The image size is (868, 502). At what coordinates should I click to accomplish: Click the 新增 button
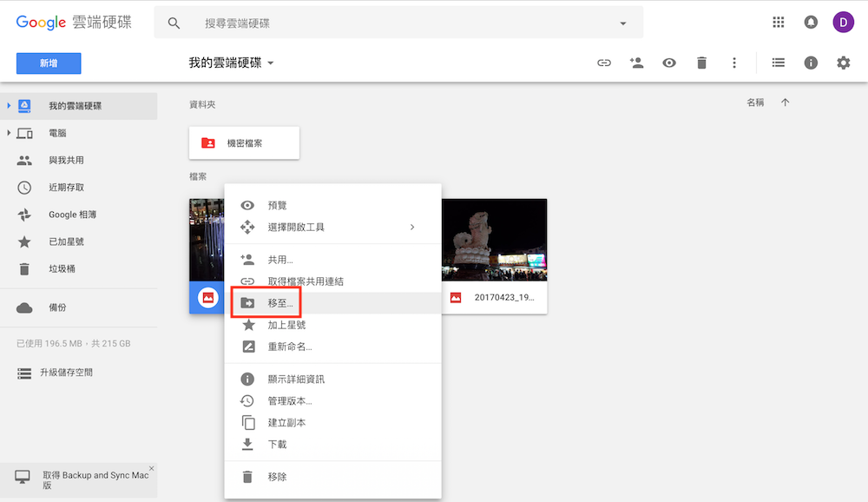pyautogui.click(x=48, y=63)
